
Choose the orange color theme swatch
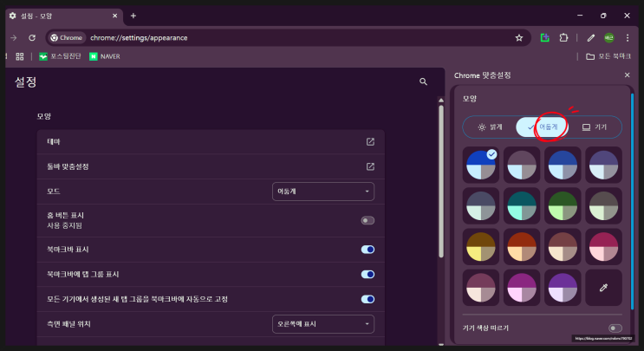(x=522, y=247)
